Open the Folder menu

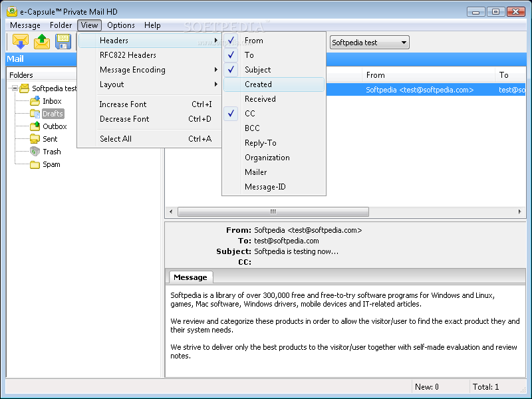coord(61,25)
